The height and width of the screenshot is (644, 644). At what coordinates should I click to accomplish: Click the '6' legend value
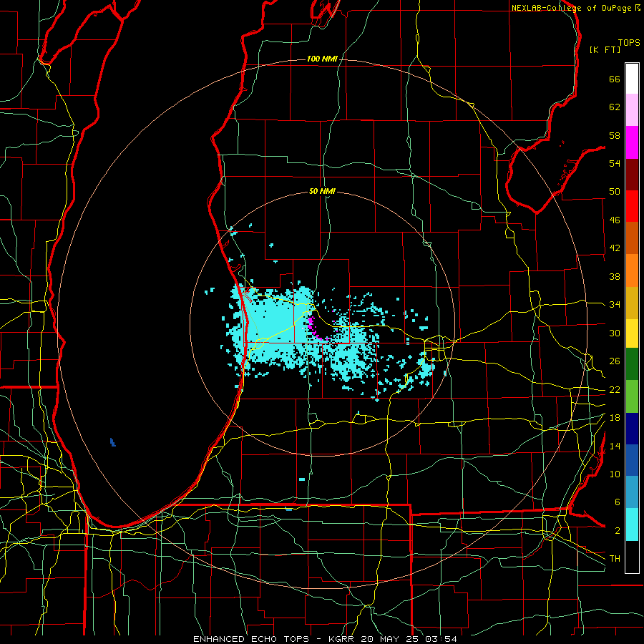617,502
